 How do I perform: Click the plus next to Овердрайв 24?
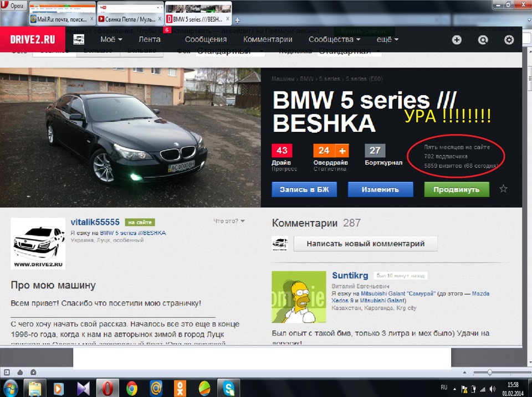(342, 151)
